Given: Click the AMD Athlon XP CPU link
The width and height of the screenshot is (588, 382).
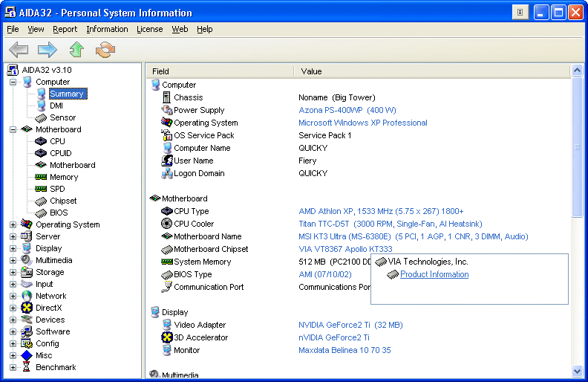Looking at the screenshot, I should (381, 211).
